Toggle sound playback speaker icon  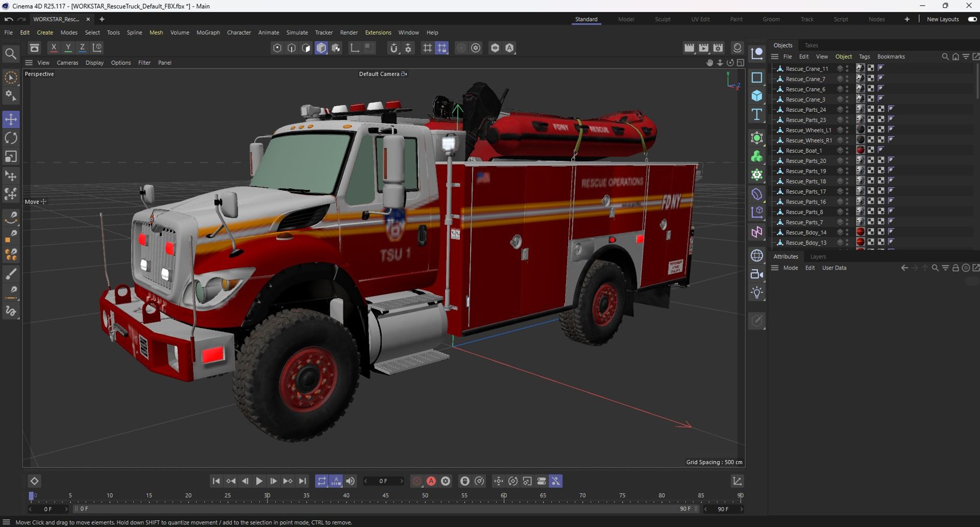(350, 481)
